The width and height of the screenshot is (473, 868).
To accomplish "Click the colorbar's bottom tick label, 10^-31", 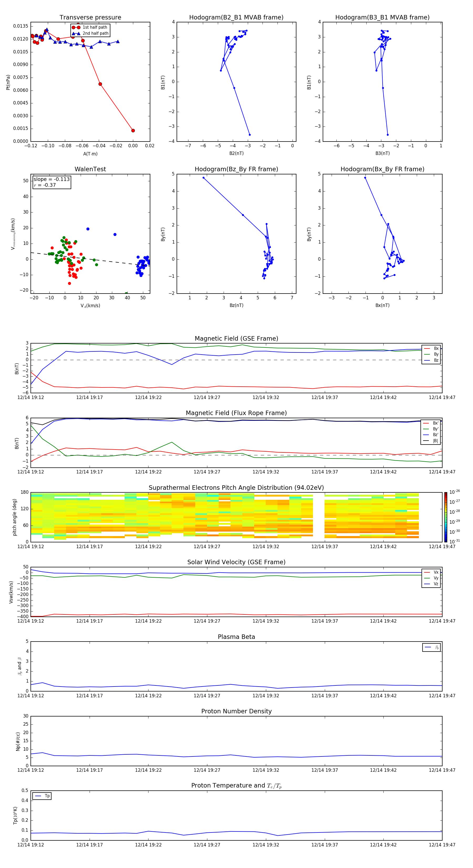I will pyautogui.click(x=455, y=542).
